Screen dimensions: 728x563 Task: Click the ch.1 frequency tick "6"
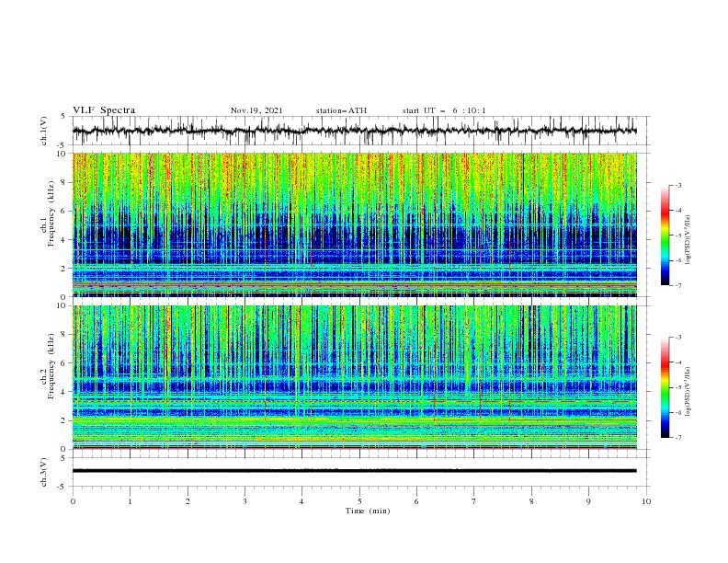point(63,211)
